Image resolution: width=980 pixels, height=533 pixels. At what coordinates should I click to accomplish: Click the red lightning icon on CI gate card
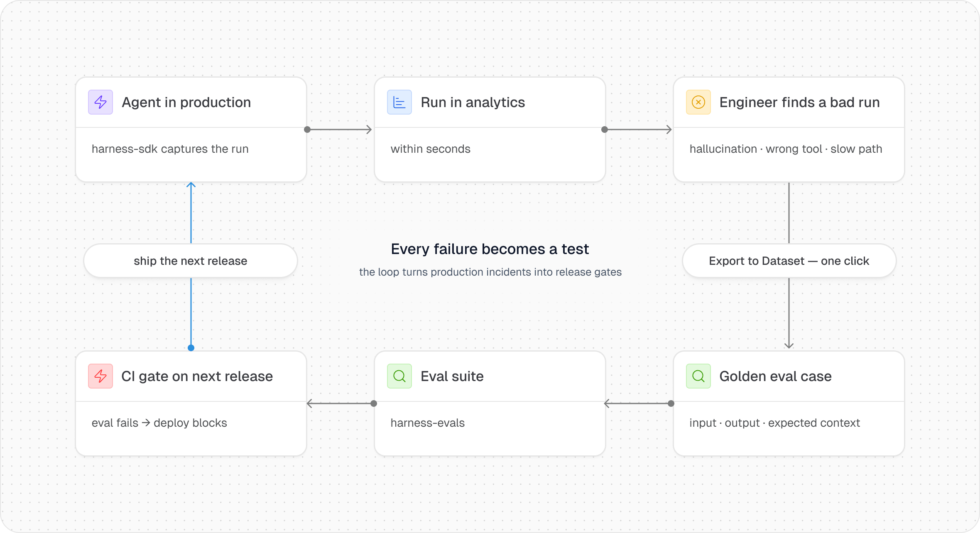(x=100, y=376)
